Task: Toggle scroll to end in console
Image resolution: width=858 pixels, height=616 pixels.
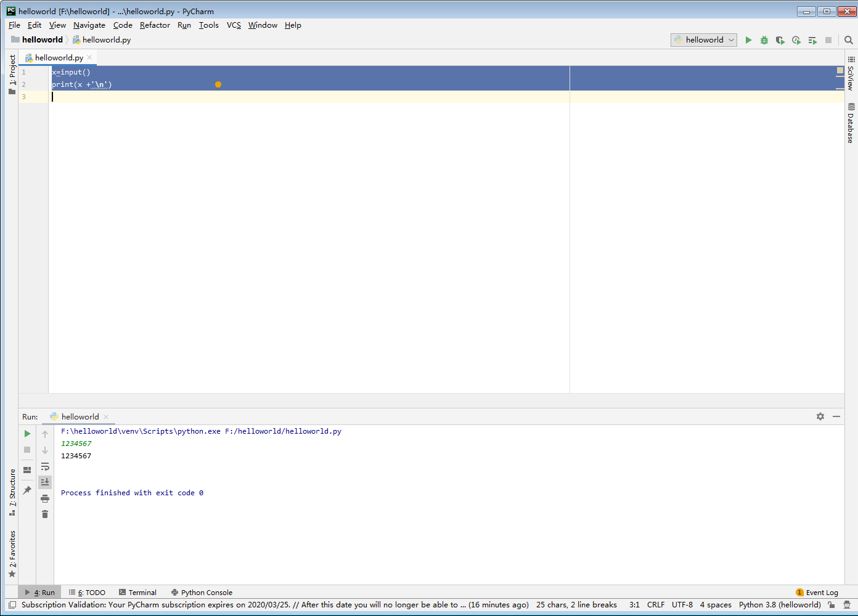Action: tap(45, 482)
